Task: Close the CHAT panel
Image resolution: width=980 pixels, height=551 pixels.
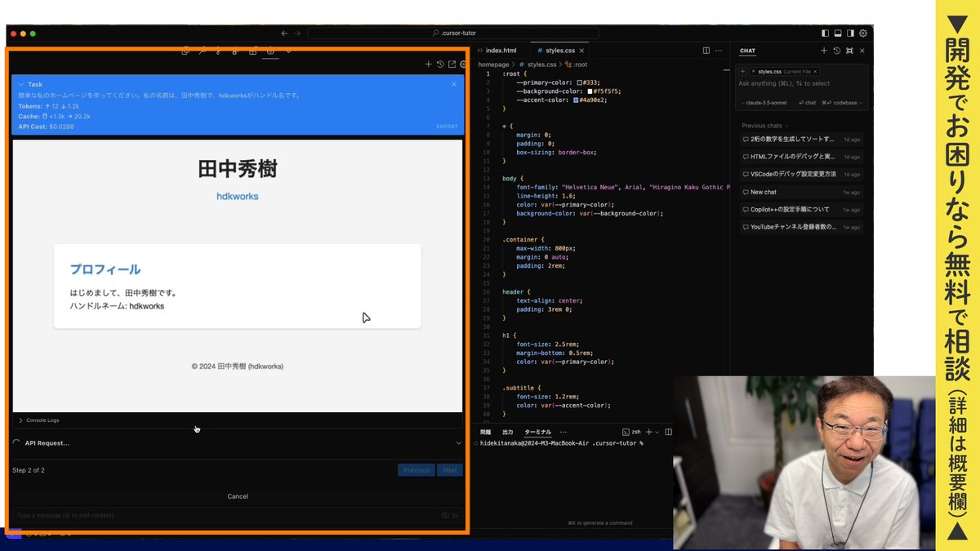Action: [862, 51]
